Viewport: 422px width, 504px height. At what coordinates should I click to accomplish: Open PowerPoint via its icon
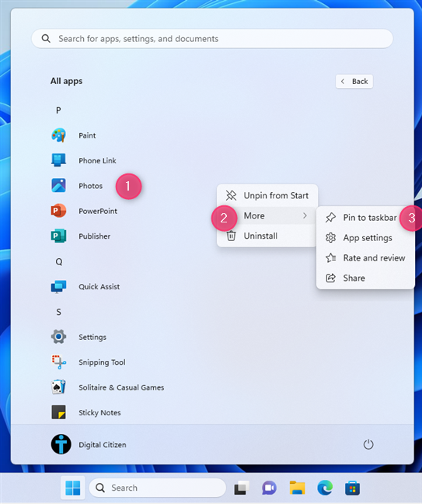tap(58, 211)
